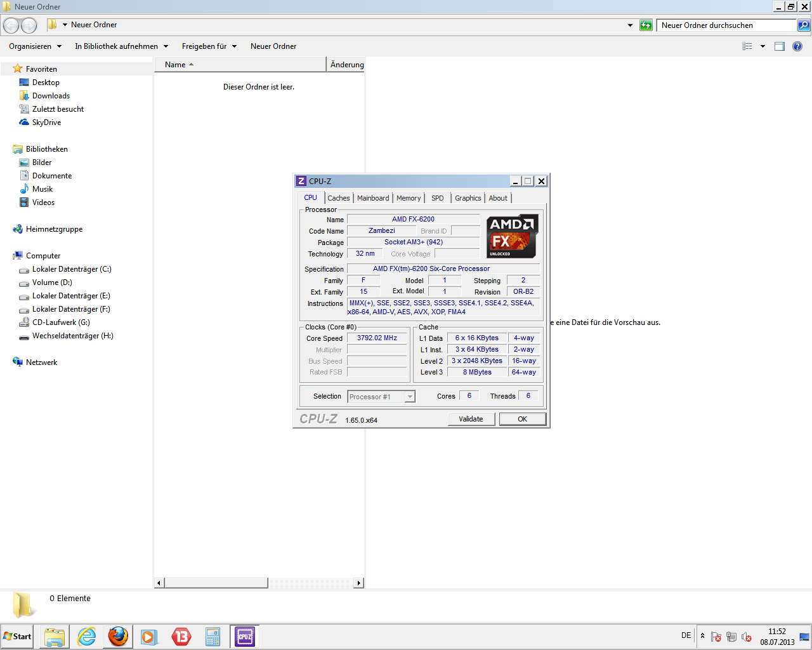This screenshot has height=650, width=812.
Task: Open Volume (D:) drive
Action: pyautogui.click(x=52, y=282)
